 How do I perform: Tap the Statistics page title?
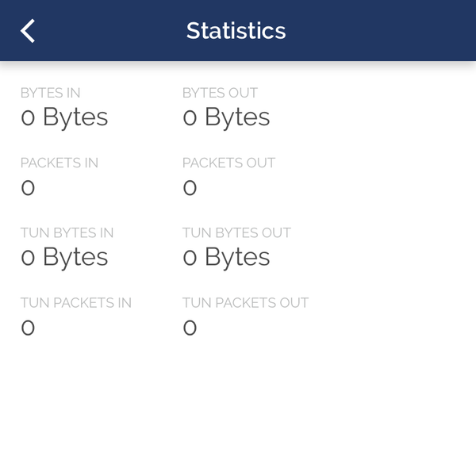[236, 31]
